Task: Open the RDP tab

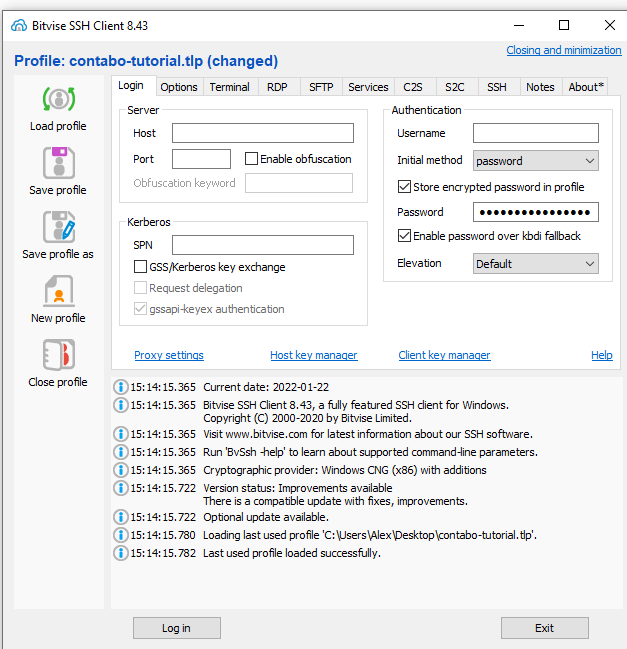Action: pyautogui.click(x=277, y=87)
